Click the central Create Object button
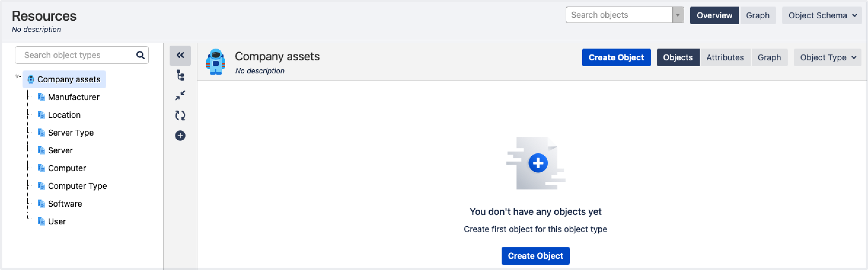 [x=535, y=256]
